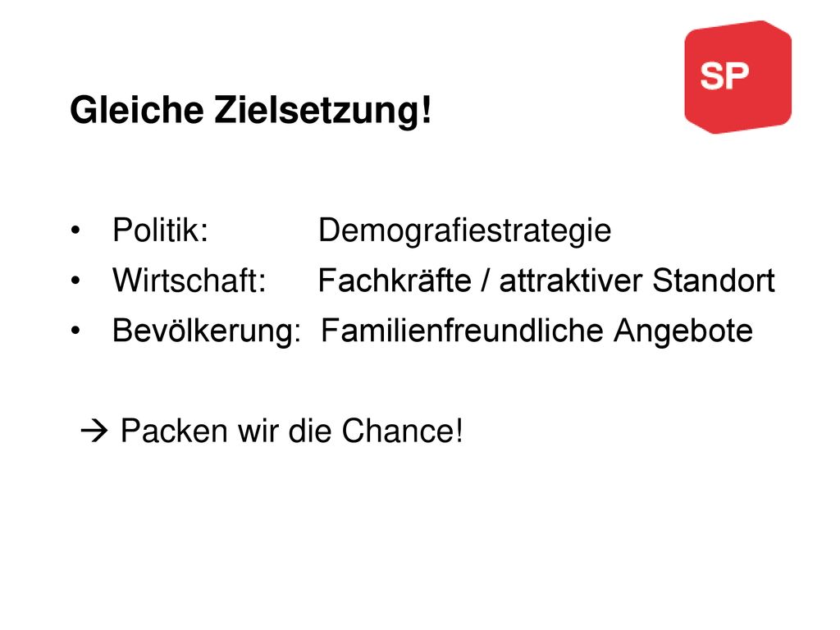The height and width of the screenshot is (630, 840).
Task: Click the word Angebote
Action: (683, 332)
